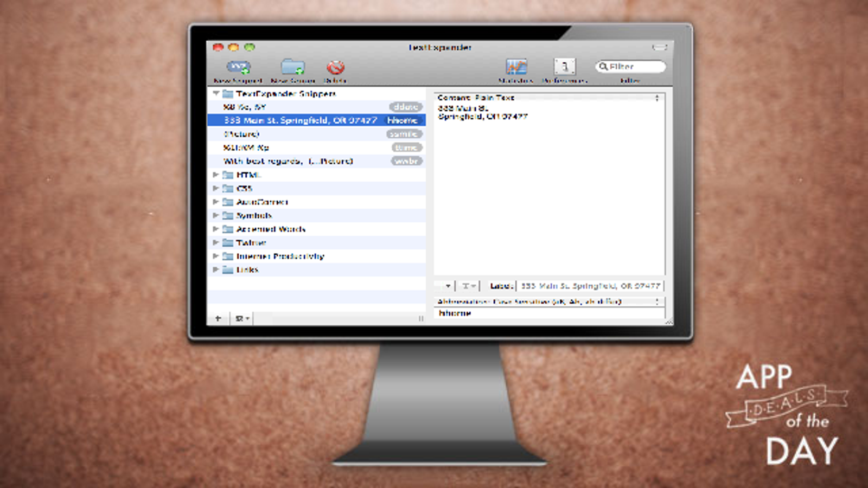
Task: Click the Filter search field
Action: [630, 66]
